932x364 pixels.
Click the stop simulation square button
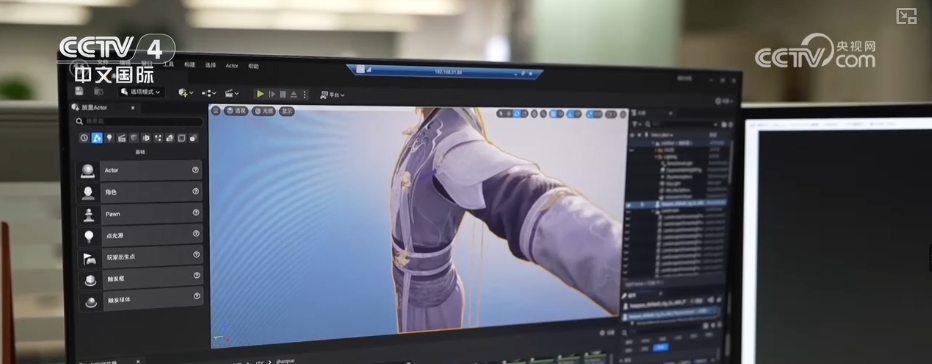coord(283,94)
